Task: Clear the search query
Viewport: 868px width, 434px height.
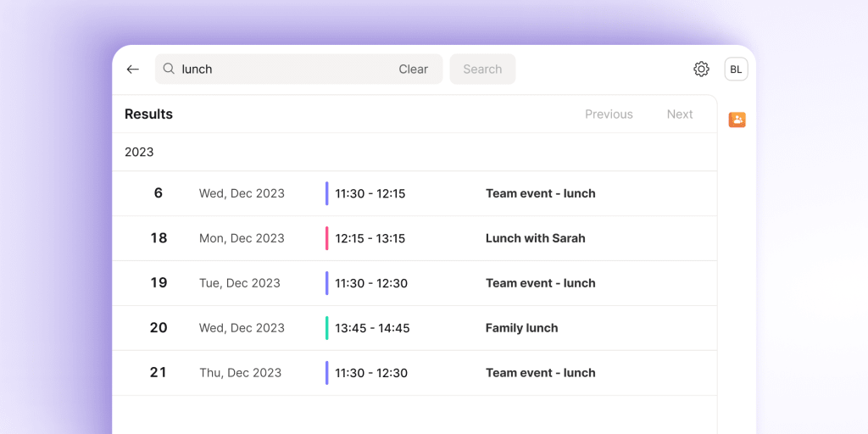Action: [x=413, y=70]
